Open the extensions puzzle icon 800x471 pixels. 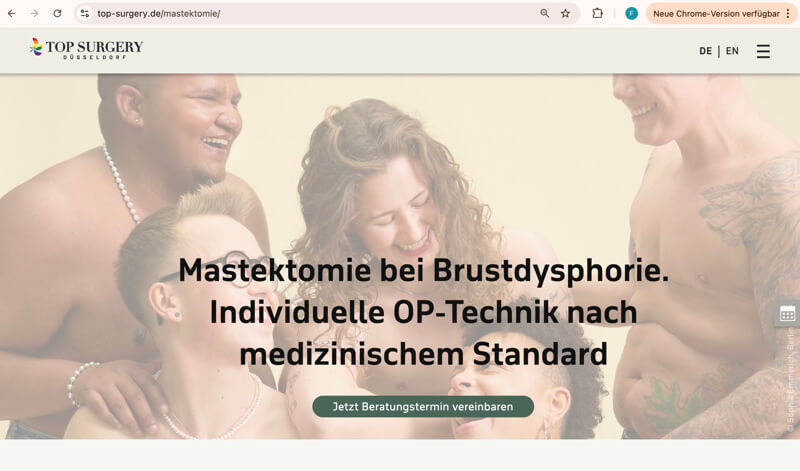coord(597,14)
